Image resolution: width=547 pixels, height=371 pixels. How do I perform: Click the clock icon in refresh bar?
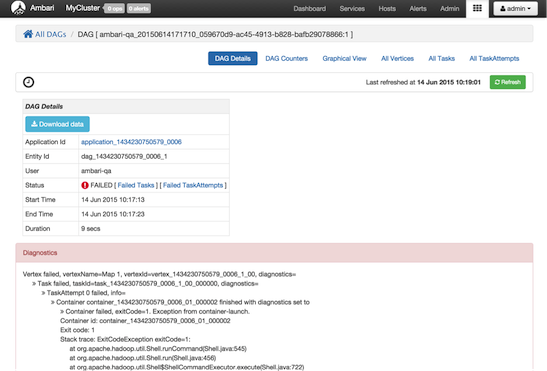[29, 82]
